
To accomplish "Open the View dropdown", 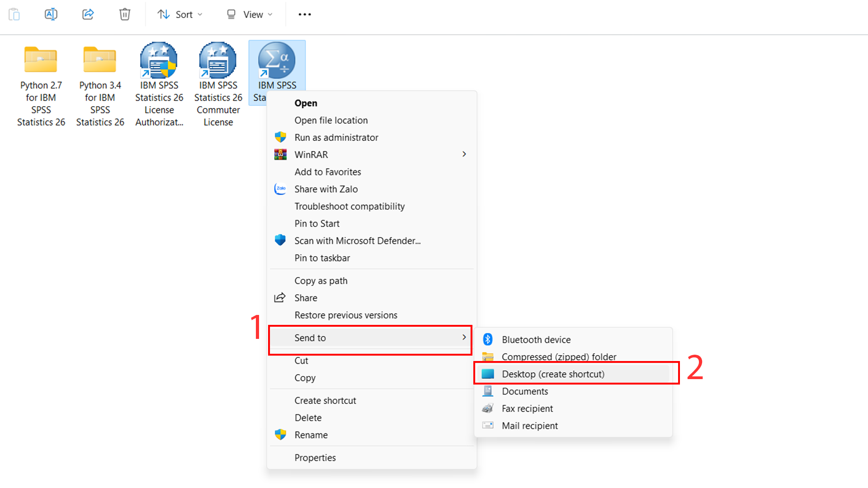I will (249, 14).
